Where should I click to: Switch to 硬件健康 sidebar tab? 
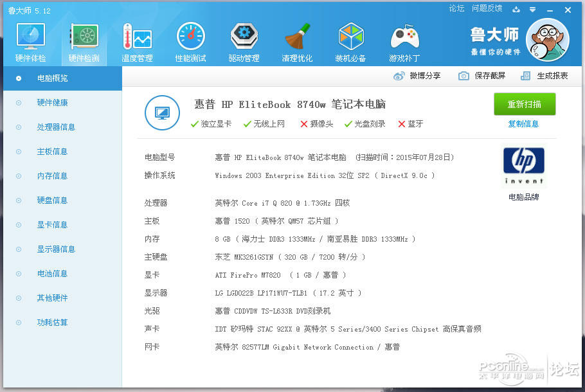pos(63,103)
